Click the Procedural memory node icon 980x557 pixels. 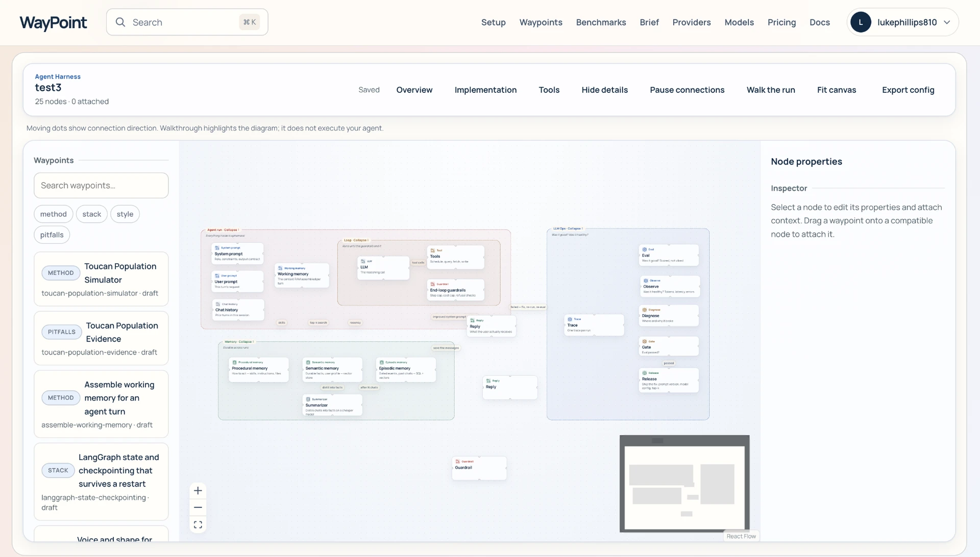[x=234, y=362]
